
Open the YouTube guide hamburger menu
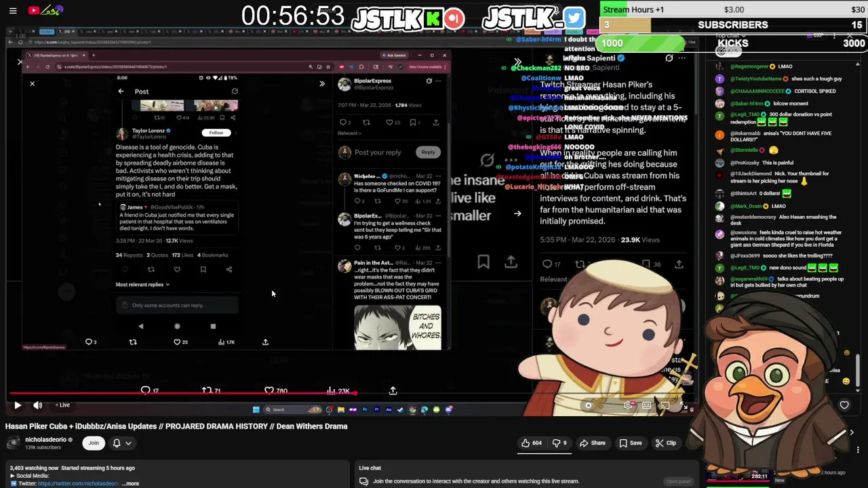pos(13,10)
